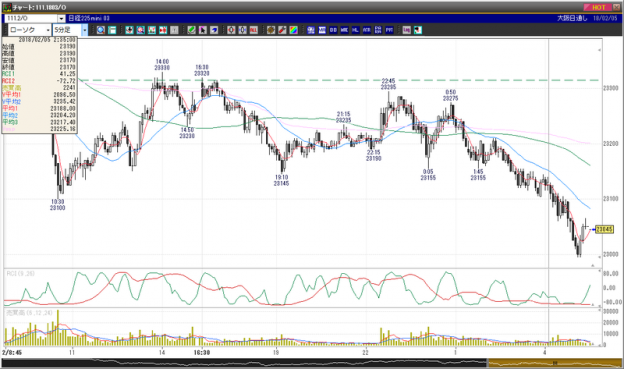Click the 1112/O symbol input field

click(x=31, y=18)
